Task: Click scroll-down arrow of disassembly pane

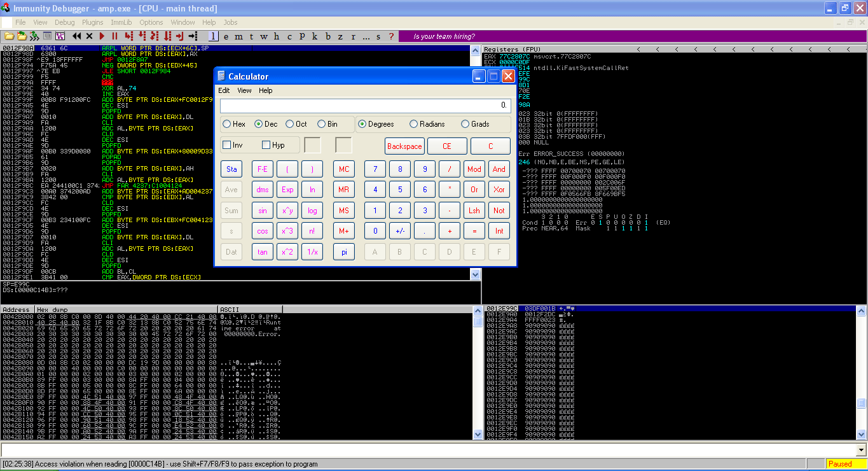Action: [x=475, y=274]
